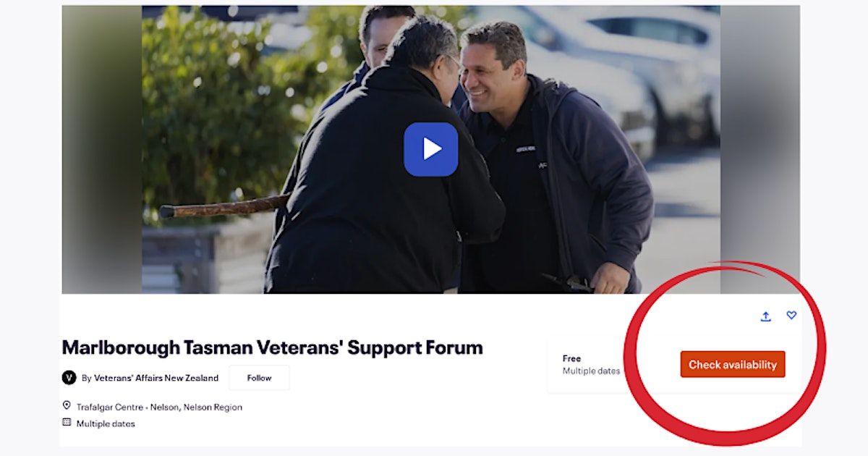The image size is (868, 456).
Task: Click Multiple dates next to the calendar icon
Action: 106,423
